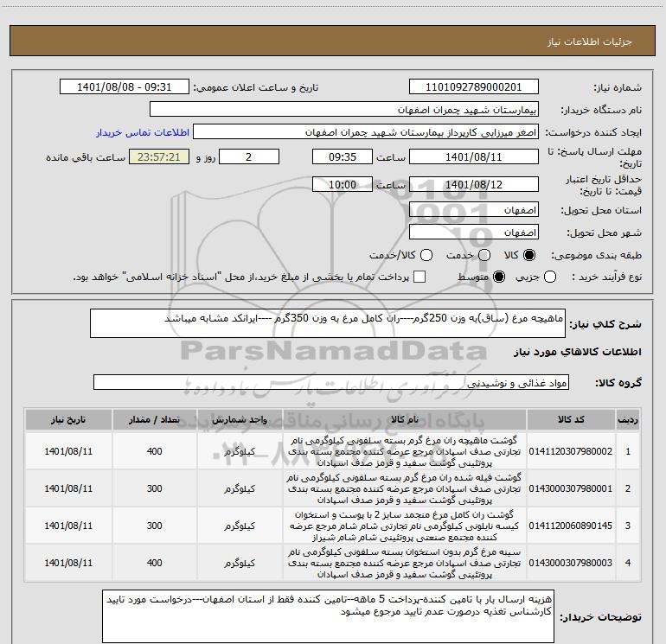Click the اطلاعات کالاهای مورد نیاز heading
The image size is (666, 644).
pyautogui.click(x=577, y=352)
